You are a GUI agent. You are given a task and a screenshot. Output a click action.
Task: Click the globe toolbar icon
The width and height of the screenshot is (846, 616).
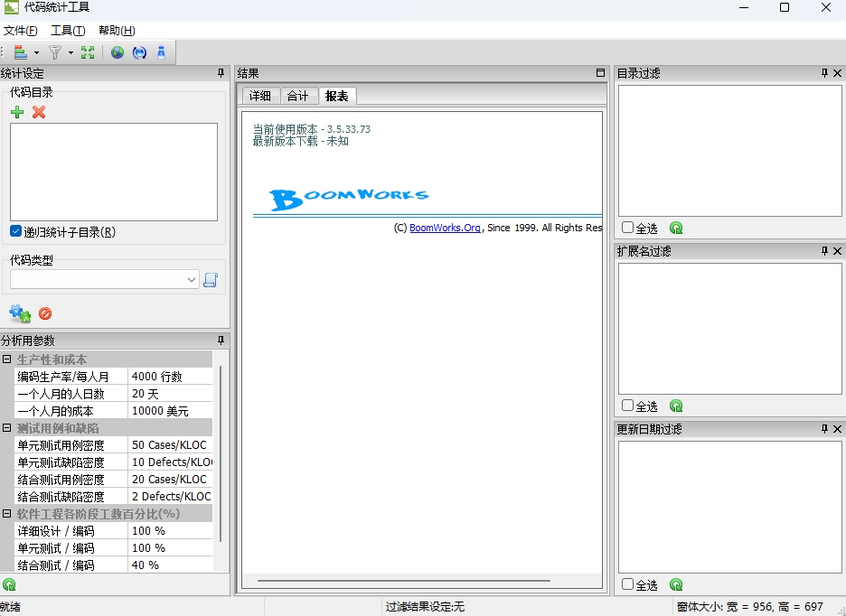(117, 52)
